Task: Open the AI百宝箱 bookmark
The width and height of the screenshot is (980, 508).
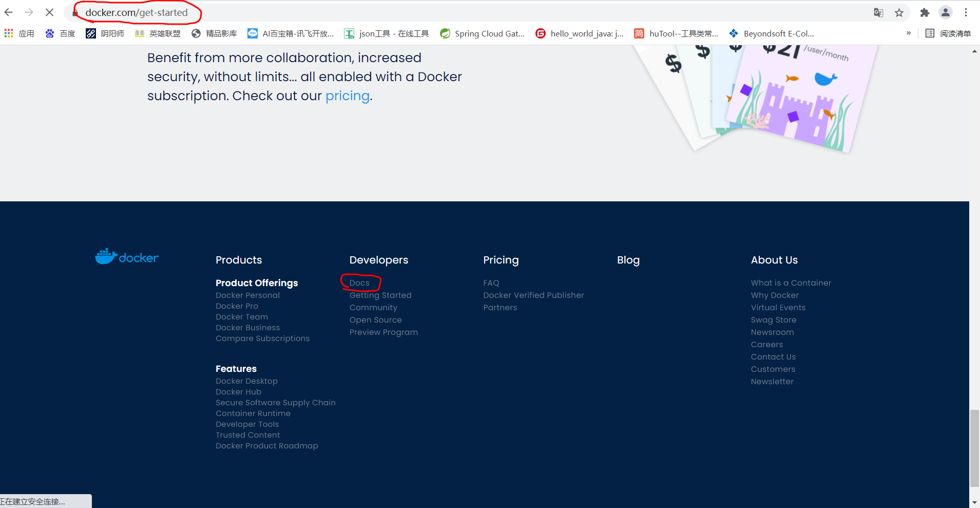Action: pyautogui.click(x=291, y=33)
